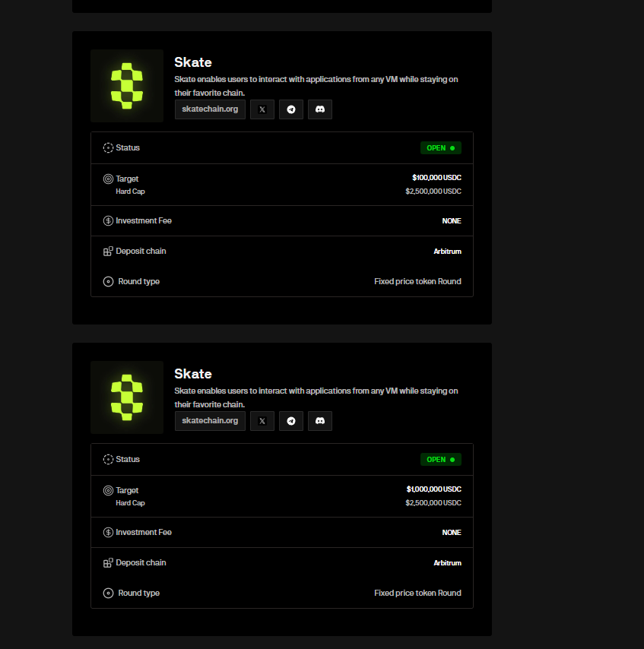Click Skate description text in the $1,000,000 target card
Viewport: 644px width, 649px height.
(x=316, y=397)
